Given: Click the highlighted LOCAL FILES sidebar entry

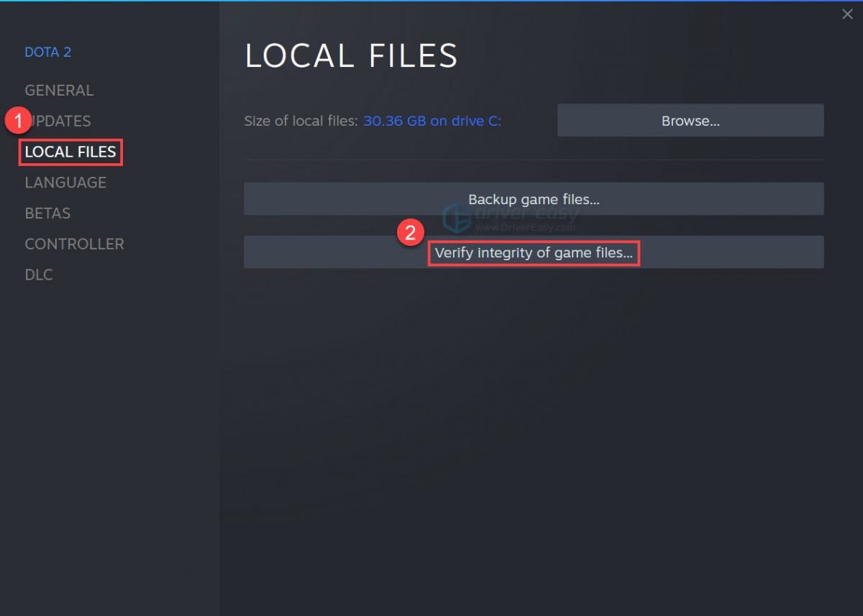Looking at the screenshot, I should 70,152.
